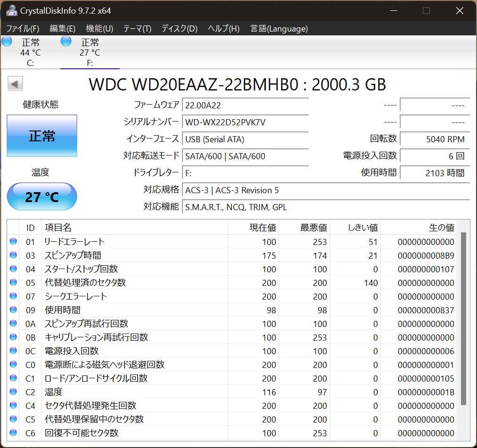Click raw value 000000000107 in row 04

pos(426,269)
